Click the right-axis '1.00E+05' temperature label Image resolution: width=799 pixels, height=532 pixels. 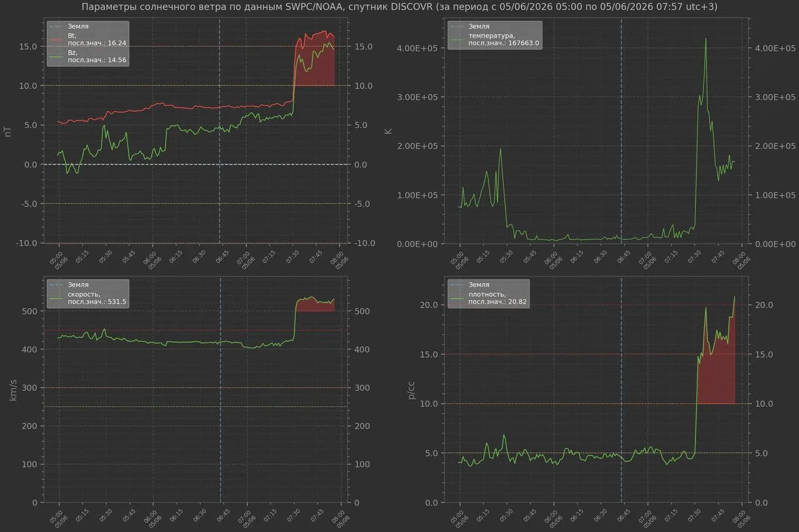pyautogui.click(x=775, y=195)
